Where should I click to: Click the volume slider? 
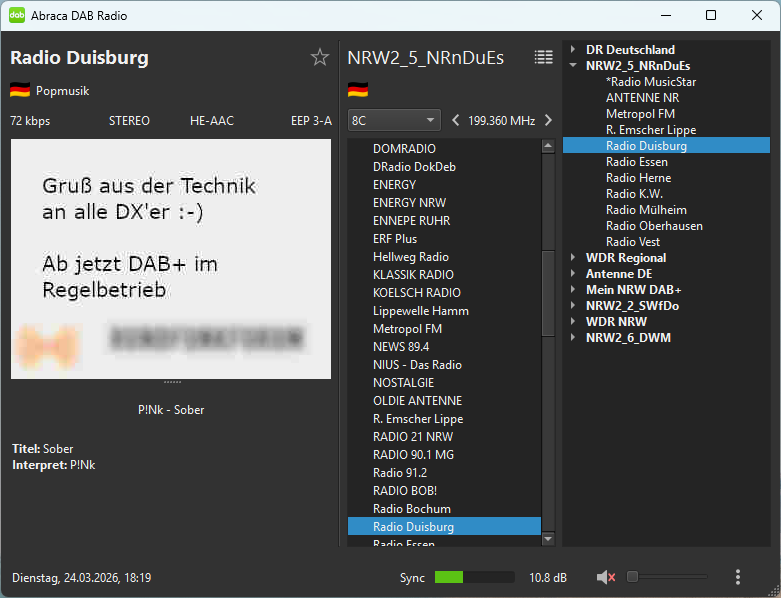[667, 577]
